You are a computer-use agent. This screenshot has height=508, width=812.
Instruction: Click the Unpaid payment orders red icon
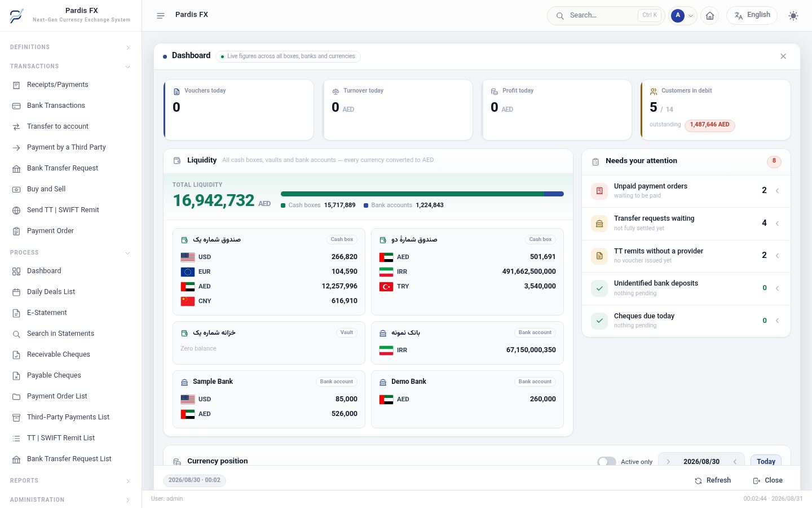(x=599, y=191)
